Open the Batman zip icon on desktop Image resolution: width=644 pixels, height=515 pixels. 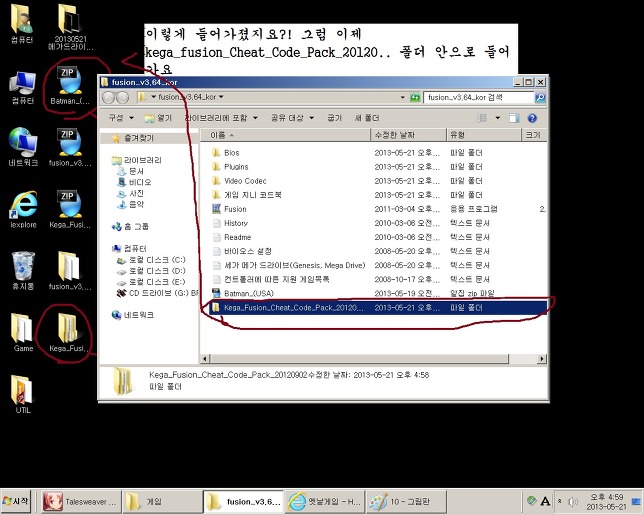tap(70, 85)
